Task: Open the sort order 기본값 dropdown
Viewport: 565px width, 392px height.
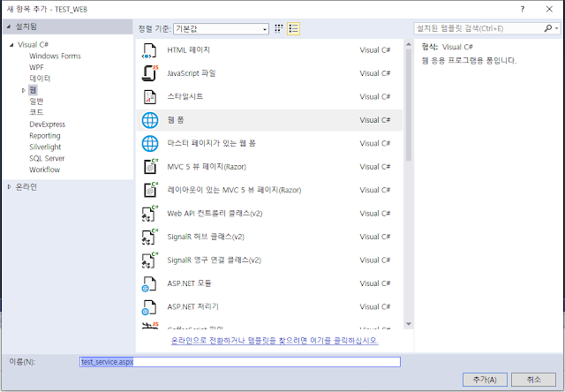Action: pos(221,29)
